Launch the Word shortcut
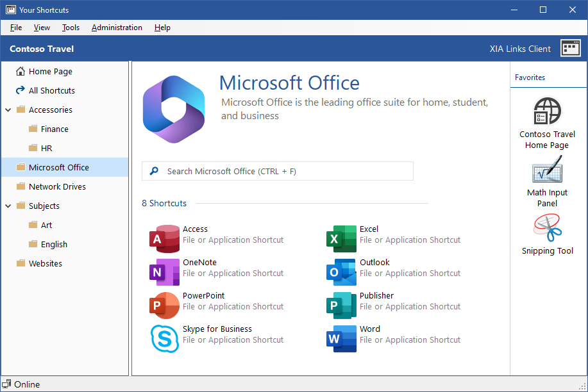This screenshot has height=392, width=588. click(x=371, y=334)
